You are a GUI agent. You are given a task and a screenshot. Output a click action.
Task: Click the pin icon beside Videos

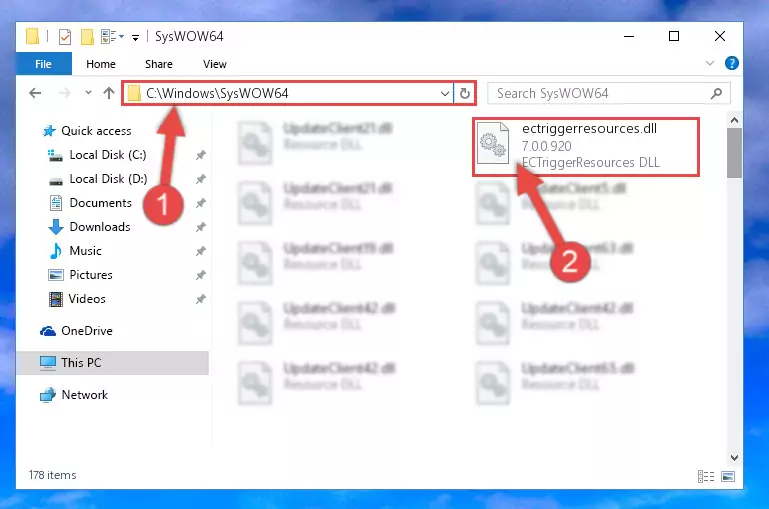click(x=201, y=299)
